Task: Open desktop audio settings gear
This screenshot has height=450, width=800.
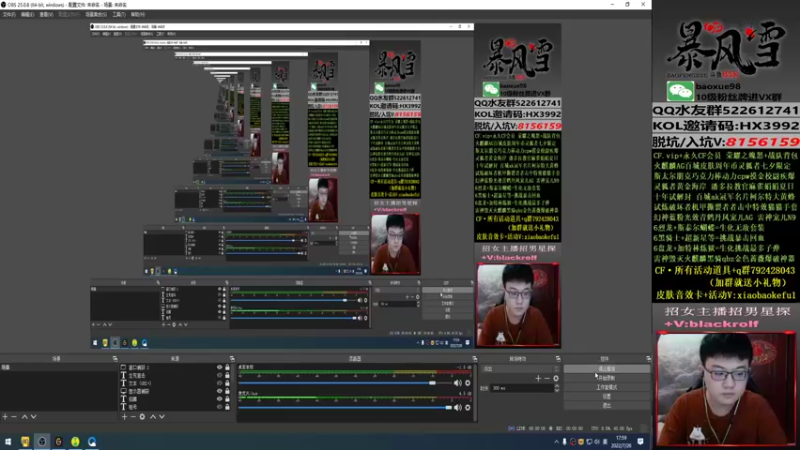Action: [x=467, y=383]
